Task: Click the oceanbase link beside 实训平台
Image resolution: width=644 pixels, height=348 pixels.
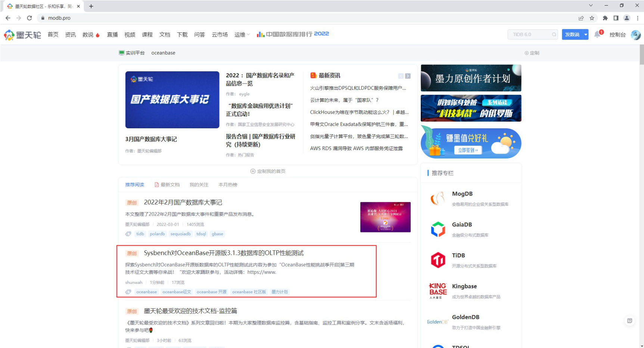Action: pos(163,53)
